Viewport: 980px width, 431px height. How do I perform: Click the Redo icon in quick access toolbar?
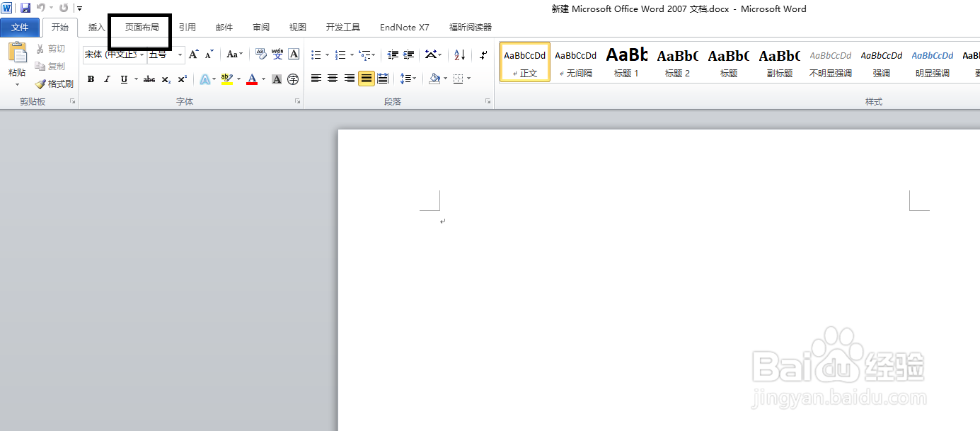click(x=64, y=8)
